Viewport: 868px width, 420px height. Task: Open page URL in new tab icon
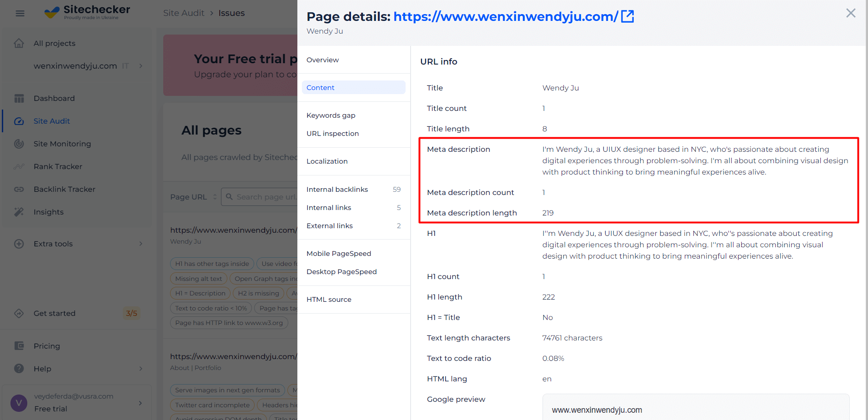pos(627,16)
